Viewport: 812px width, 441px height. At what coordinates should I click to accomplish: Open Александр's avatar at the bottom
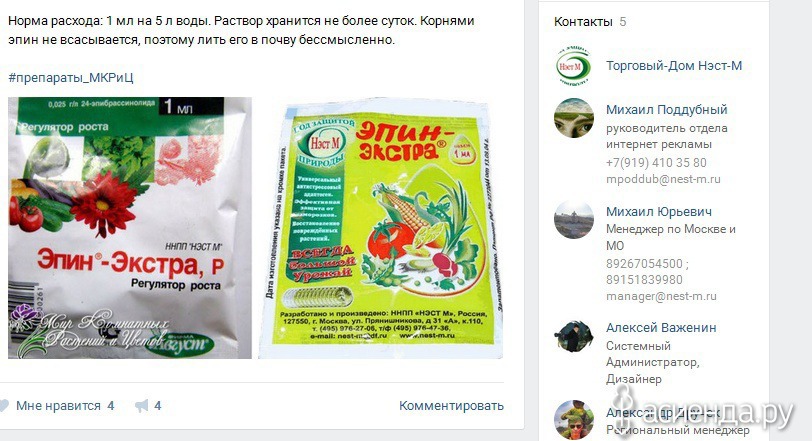[574, 419]
